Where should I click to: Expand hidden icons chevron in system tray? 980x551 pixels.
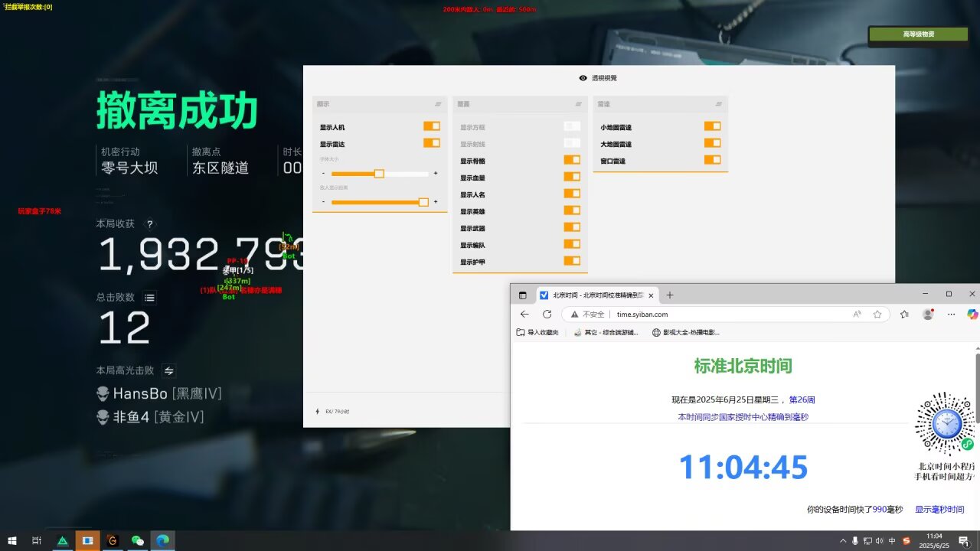tap(842, 540)
